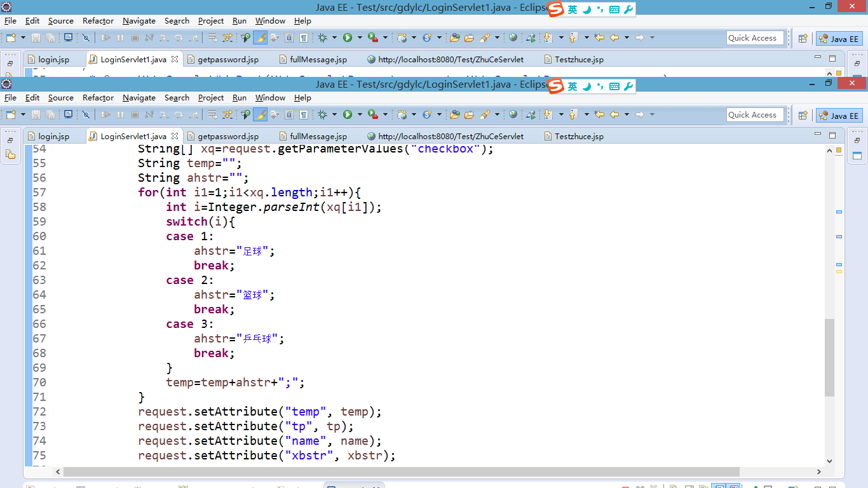Open console monitor icon in front window toolbar
This screenshot has width=868, height=488.
point(68,114)
